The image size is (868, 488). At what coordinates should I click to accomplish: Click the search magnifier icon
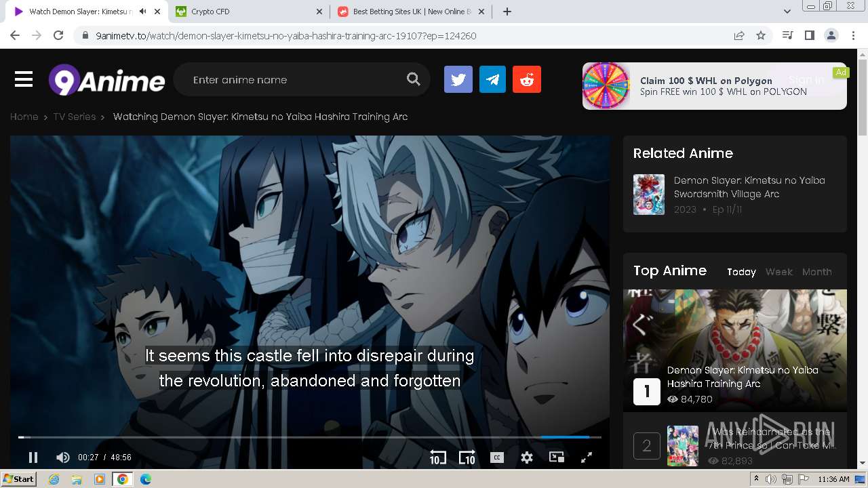coord(413,79)
